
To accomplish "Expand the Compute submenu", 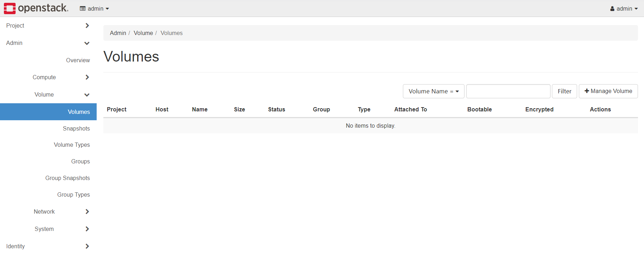I will pos(48,77).
